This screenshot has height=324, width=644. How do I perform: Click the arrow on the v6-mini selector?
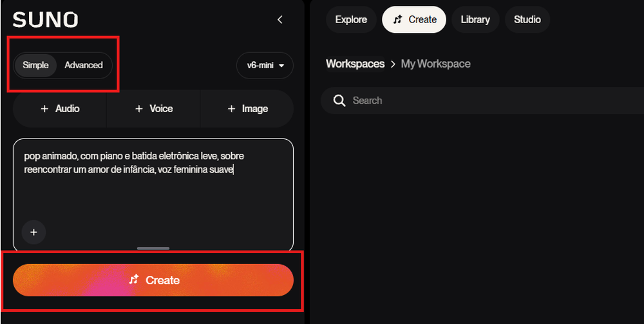click(x=281, y=66)
